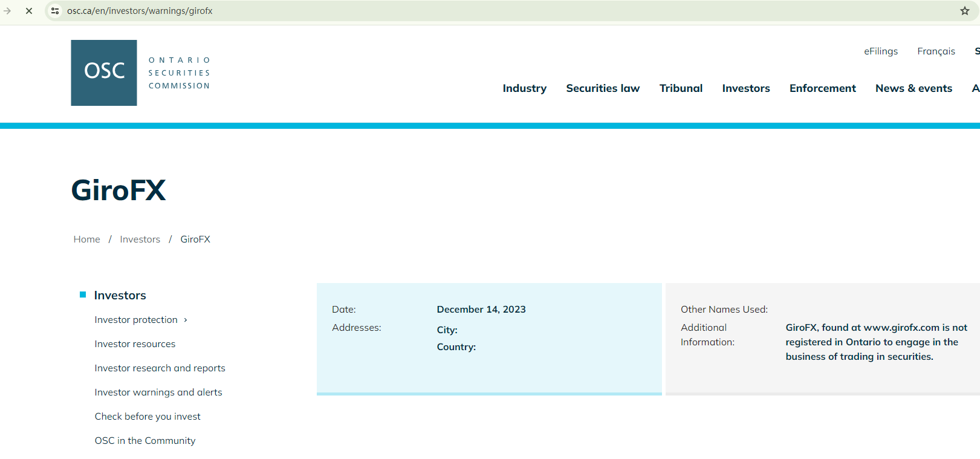Viewport: 980px width, 459px height.
Task: Open site information icon in address bar
Action: tap(55, 11)
